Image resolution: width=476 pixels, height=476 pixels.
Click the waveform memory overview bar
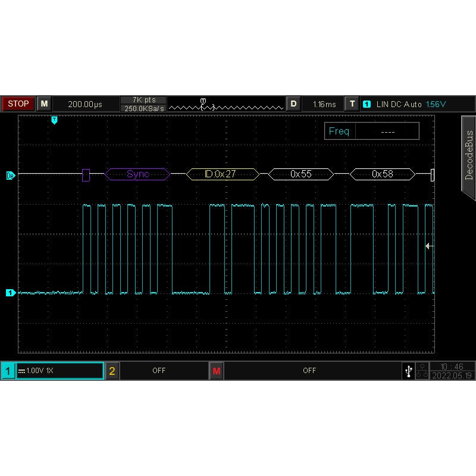(226, 105)
